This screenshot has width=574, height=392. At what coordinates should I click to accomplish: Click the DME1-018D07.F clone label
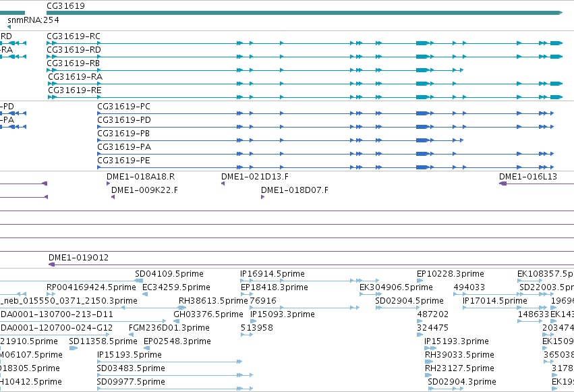click(x=295, y=190)
